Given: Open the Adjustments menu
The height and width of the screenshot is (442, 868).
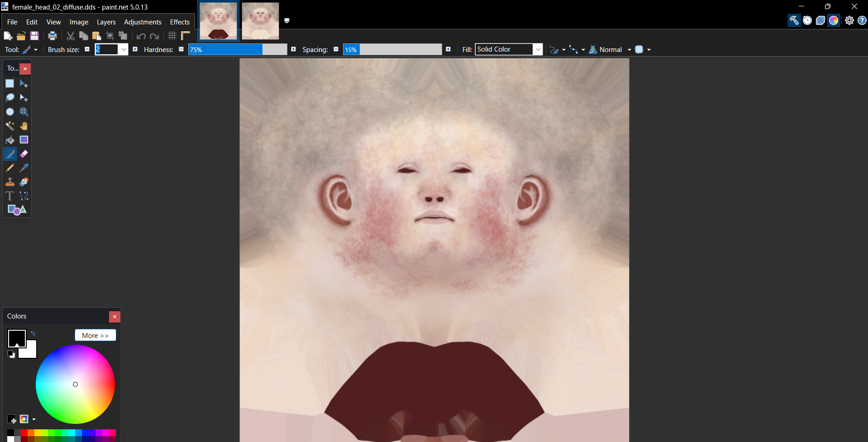Looking at the screenshot, I should 143,22.
